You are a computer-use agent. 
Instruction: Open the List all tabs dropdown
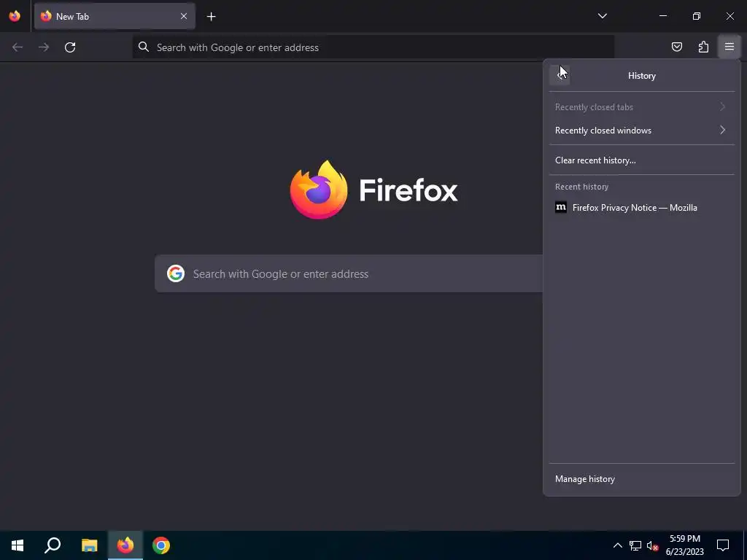(602, 16)
